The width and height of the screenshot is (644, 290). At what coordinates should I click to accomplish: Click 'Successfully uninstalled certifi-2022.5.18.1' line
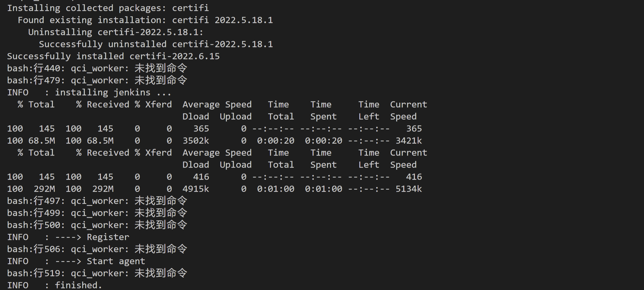coord(156,44)
